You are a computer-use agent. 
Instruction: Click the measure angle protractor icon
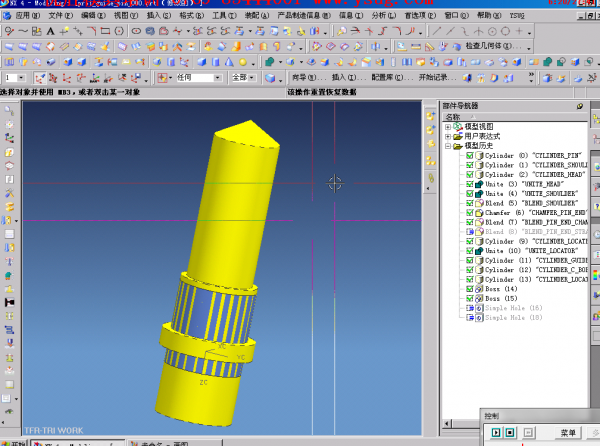[430, 47]
